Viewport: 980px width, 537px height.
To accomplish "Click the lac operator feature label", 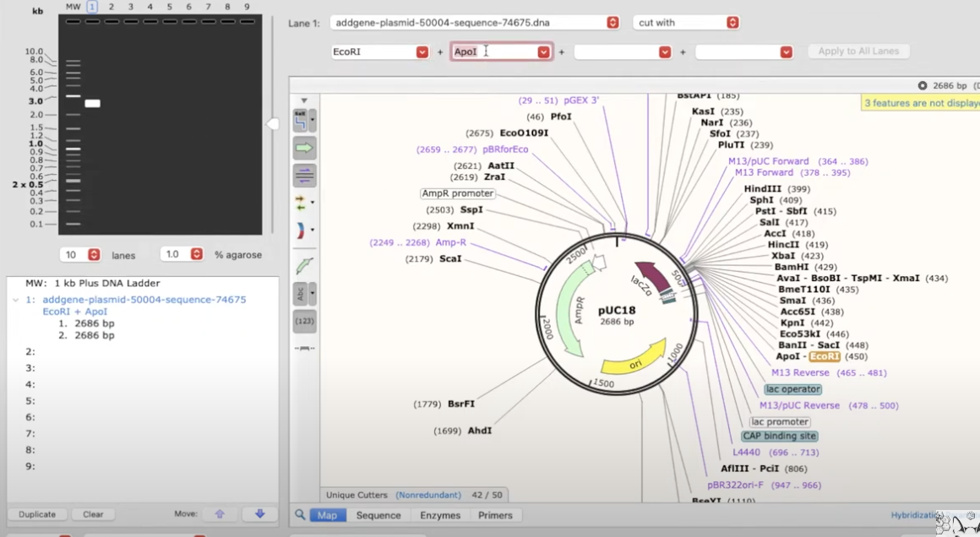I will pyautogui.click(x=792, y=389).
